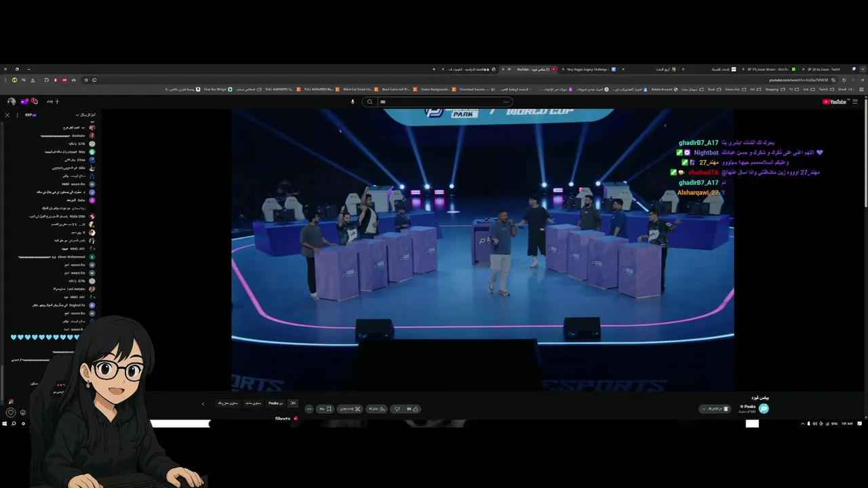The height and width of the screenshot is (488, 868).
Task: Click the YouTube logo
Action: point(835,102)
